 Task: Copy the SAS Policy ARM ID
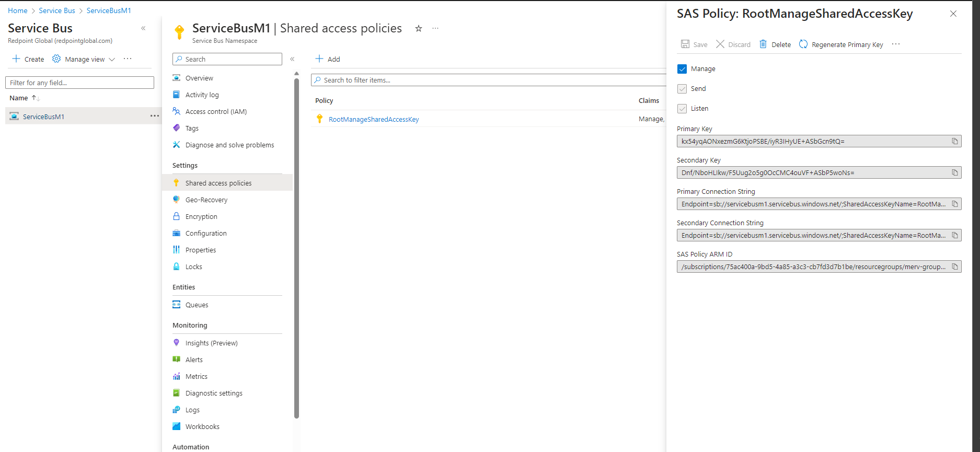coord(954,267)
